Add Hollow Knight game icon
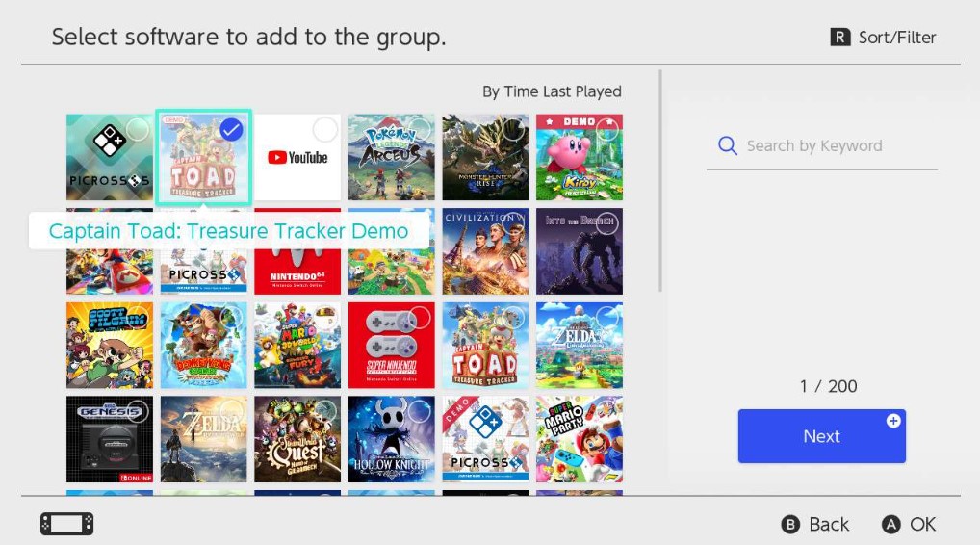The width and height of the screenshot is (980, 545). [x=391, y=439]
